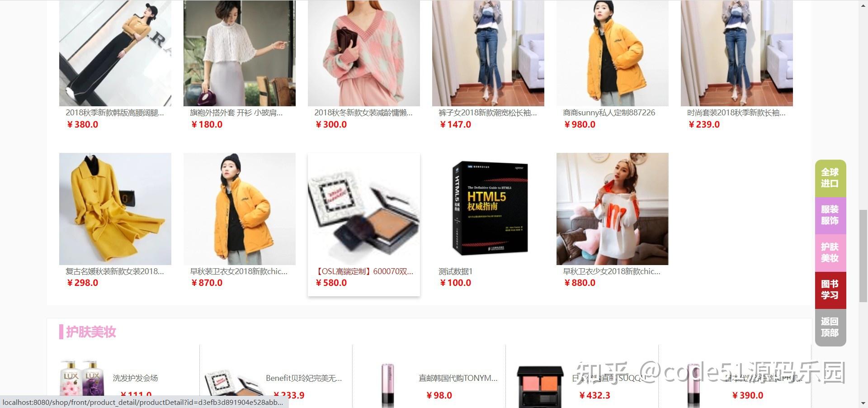Open 早秋卫衣少女2018新款chic product title

point(612,271)
